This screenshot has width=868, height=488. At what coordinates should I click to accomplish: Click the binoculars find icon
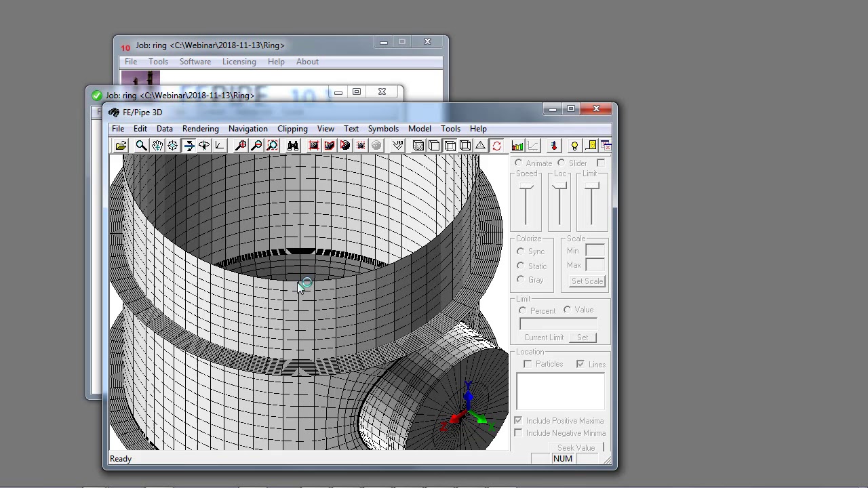(293, 146)
